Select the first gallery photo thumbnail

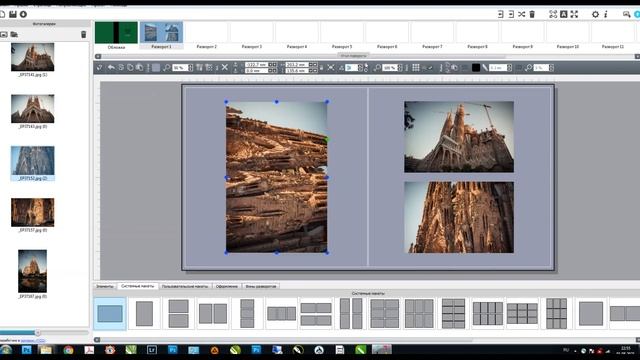click(33, 57)
